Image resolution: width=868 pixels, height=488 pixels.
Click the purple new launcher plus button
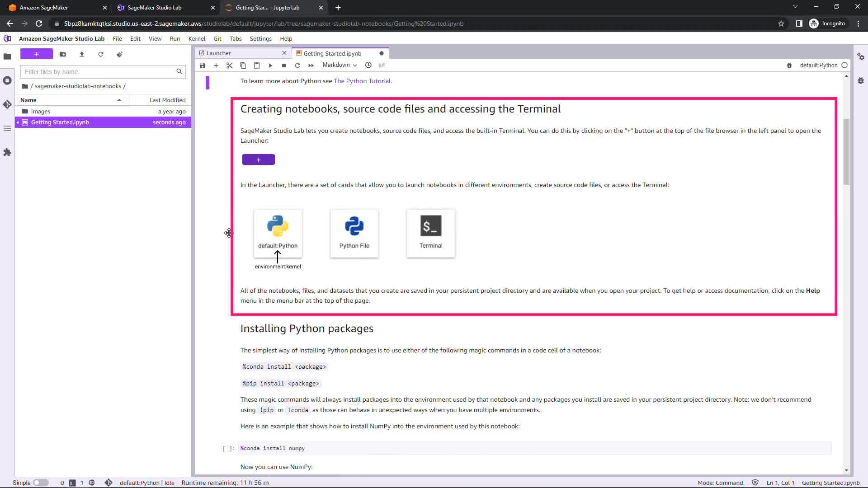[37, 54]
